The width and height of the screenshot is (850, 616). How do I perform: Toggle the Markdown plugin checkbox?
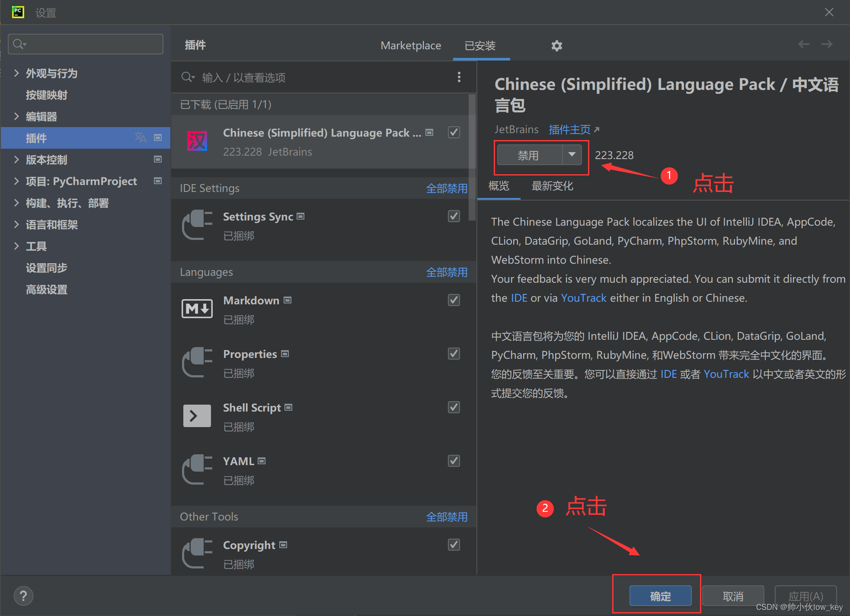click(454, 300)
